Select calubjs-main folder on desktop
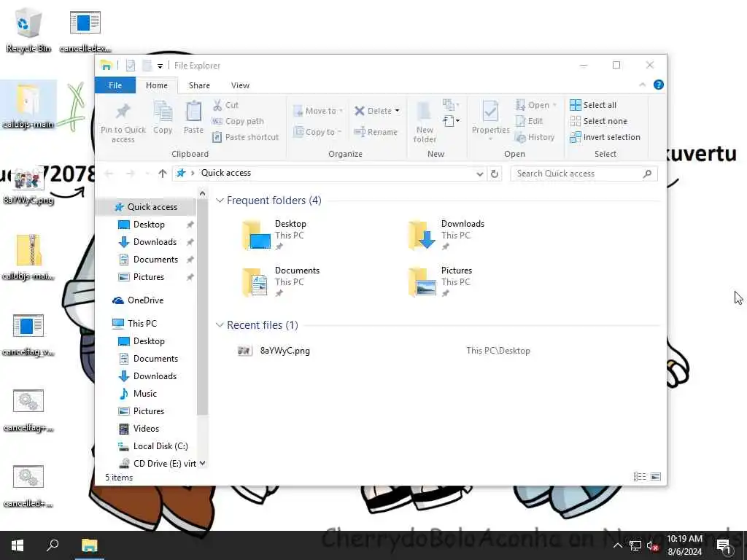Screen dimensions: 747x560 coord(28,106)
